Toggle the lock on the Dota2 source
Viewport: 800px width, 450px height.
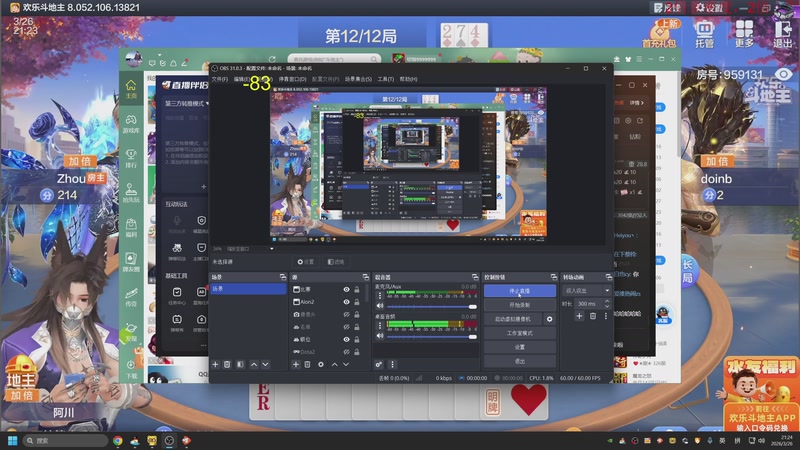(357, 352)
